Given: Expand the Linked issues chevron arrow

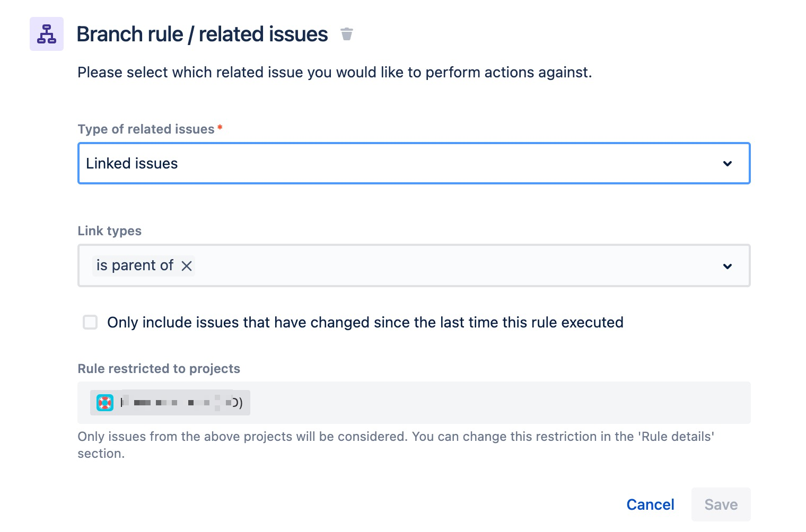Looking at the screenshot, I should [x=728, y=164].
